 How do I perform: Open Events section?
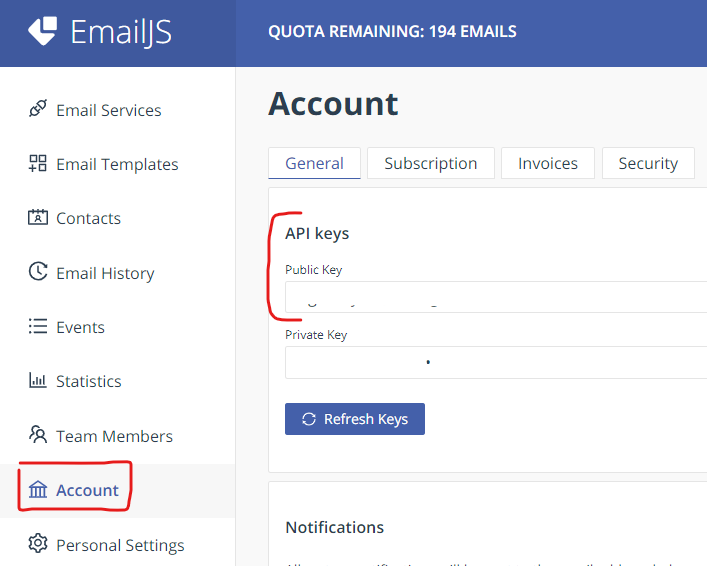tap(80, 327)
